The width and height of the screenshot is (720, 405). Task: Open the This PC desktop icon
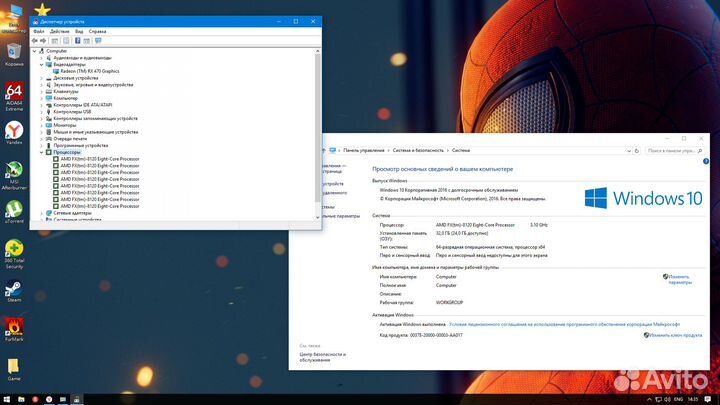point(14,18)
